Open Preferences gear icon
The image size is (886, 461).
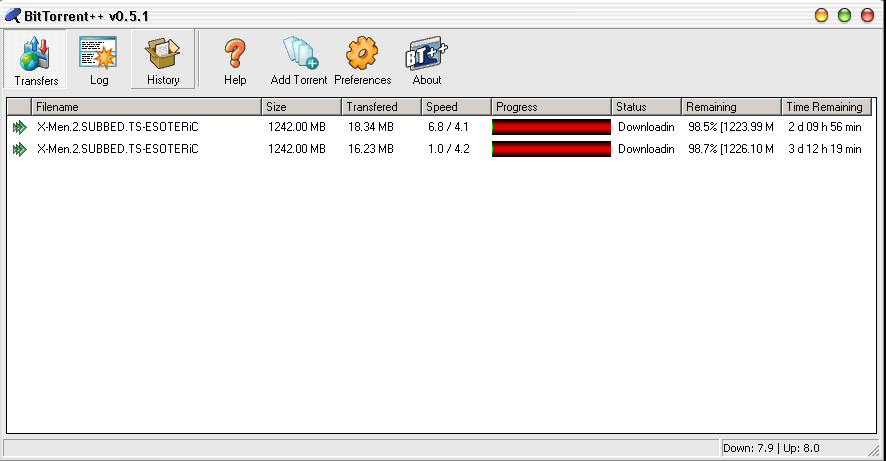coord(362,53)
